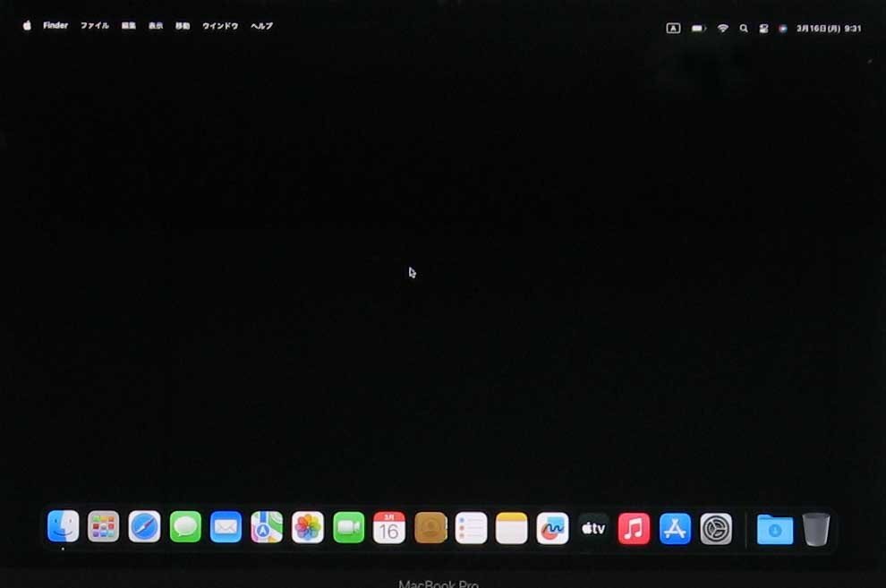Open the Photos app icon
Viewport: 886px width, 588px height.
click(x=308, y=527)
